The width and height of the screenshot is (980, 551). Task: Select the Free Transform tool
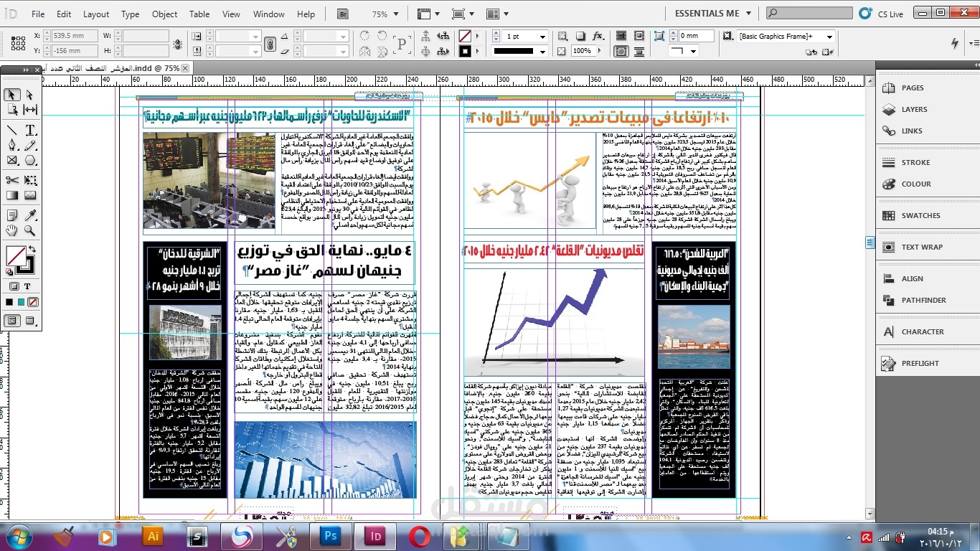[30, 180]
